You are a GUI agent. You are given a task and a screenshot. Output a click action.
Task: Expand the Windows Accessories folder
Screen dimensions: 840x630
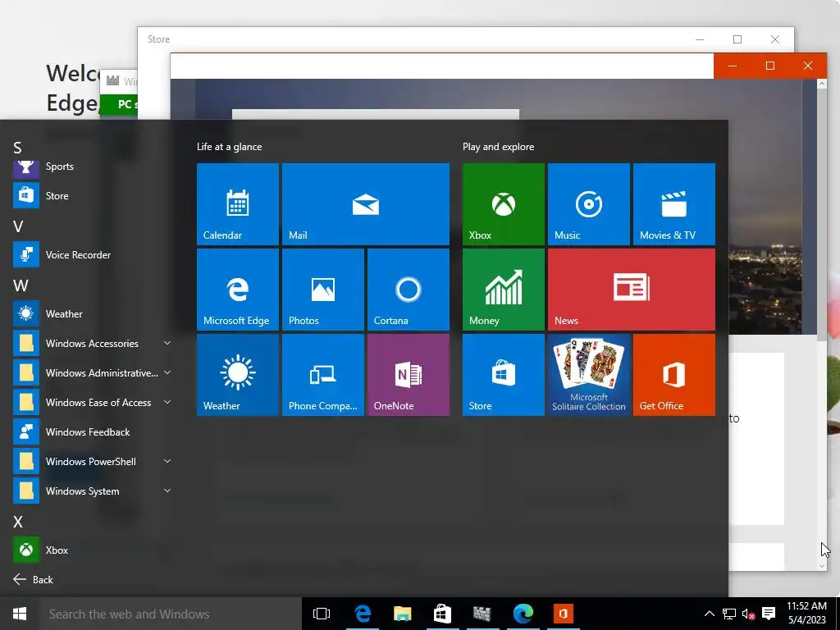coord(92,344)
